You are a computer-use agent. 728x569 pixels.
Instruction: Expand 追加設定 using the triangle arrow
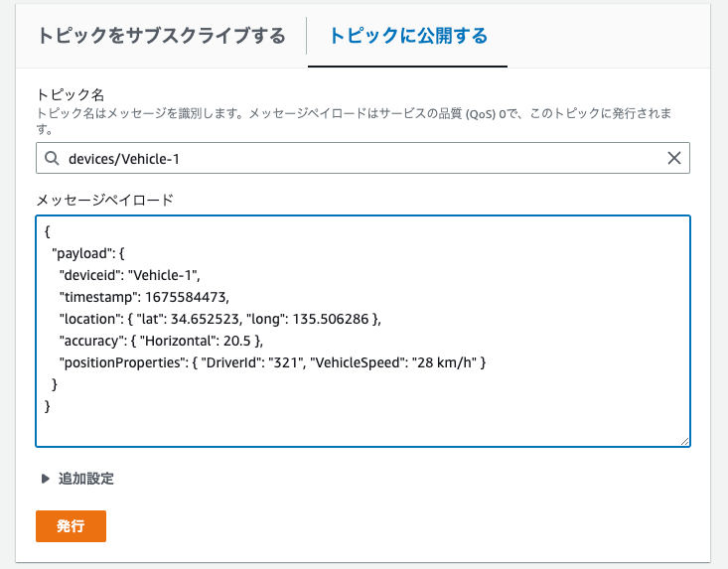click(x=45, y=479)
